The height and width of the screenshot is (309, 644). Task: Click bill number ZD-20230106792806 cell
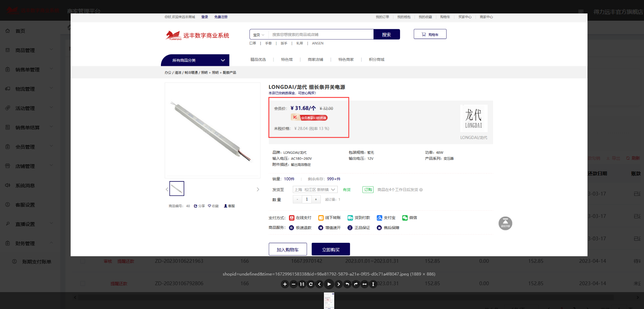click(x=179, y=283)
